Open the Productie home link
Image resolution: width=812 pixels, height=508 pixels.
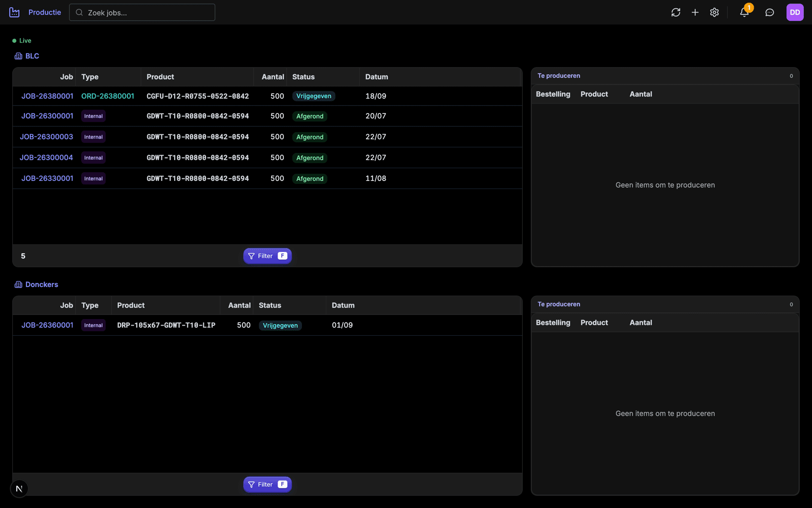[x=45, y=12]
